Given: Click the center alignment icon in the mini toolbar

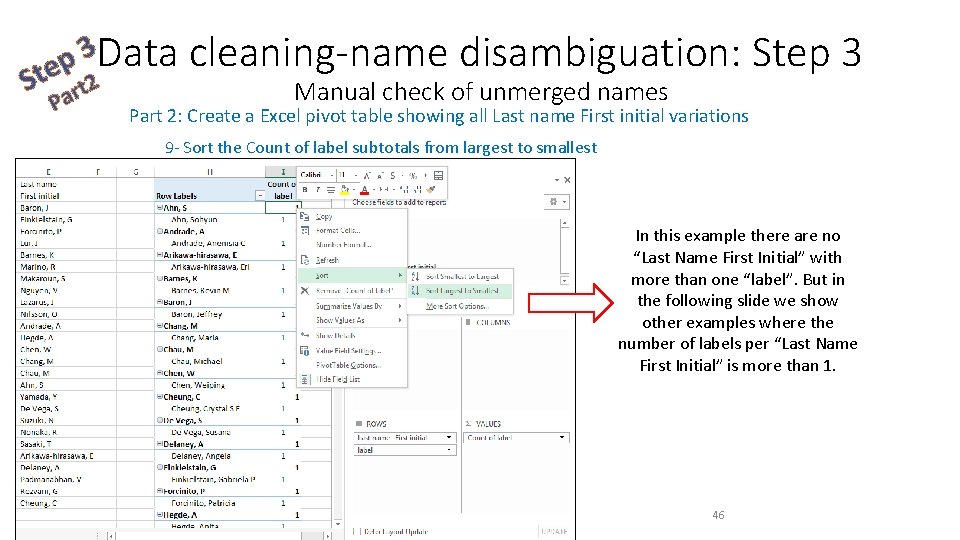Looking at the screenshot, I should [x=331, y=190].
